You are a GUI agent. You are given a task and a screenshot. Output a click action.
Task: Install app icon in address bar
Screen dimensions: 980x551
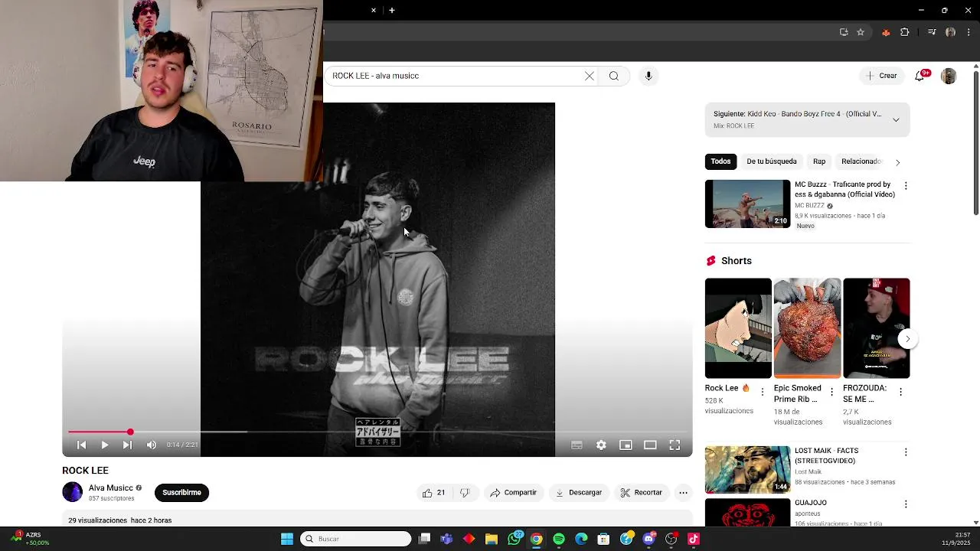click(x=844, y=32)
